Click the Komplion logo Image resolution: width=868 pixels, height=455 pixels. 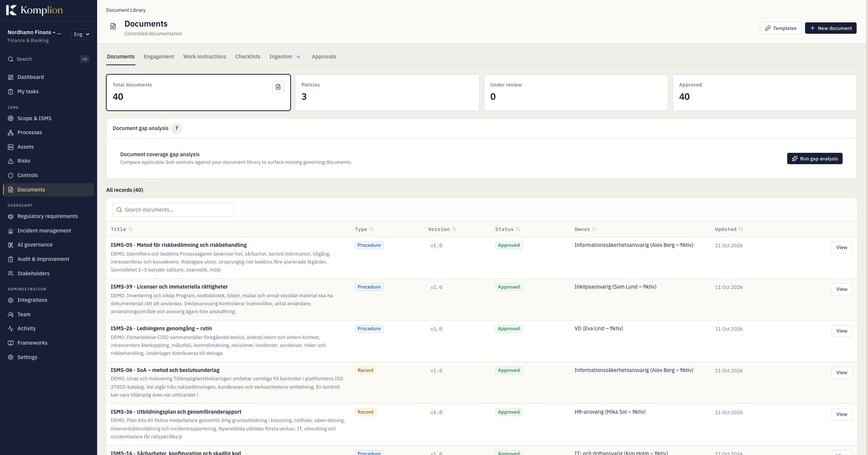click(x=35, y=10)
